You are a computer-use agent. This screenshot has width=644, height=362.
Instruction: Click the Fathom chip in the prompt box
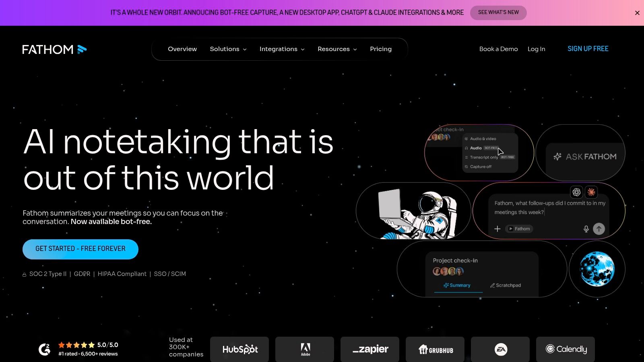point(519,229)
